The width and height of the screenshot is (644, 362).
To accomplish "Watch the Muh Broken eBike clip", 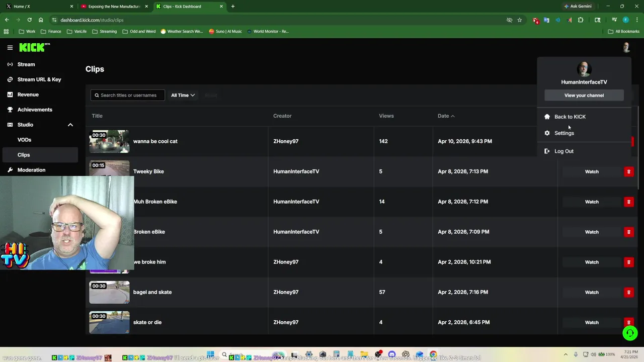I will [x=592, y=202].
